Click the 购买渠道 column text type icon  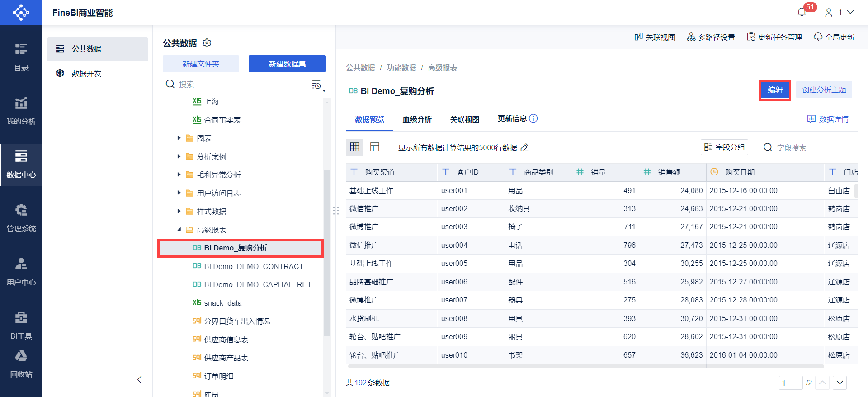click(354, 172)
